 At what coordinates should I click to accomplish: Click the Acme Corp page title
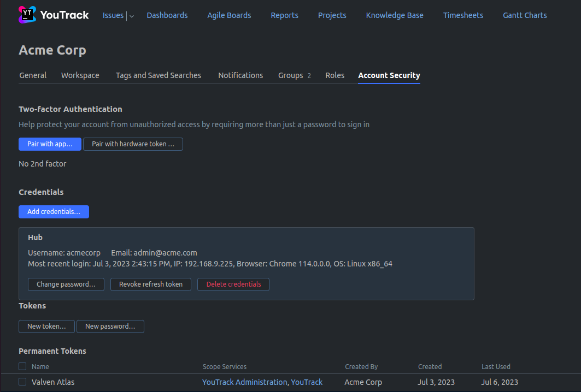click(52, 50)
